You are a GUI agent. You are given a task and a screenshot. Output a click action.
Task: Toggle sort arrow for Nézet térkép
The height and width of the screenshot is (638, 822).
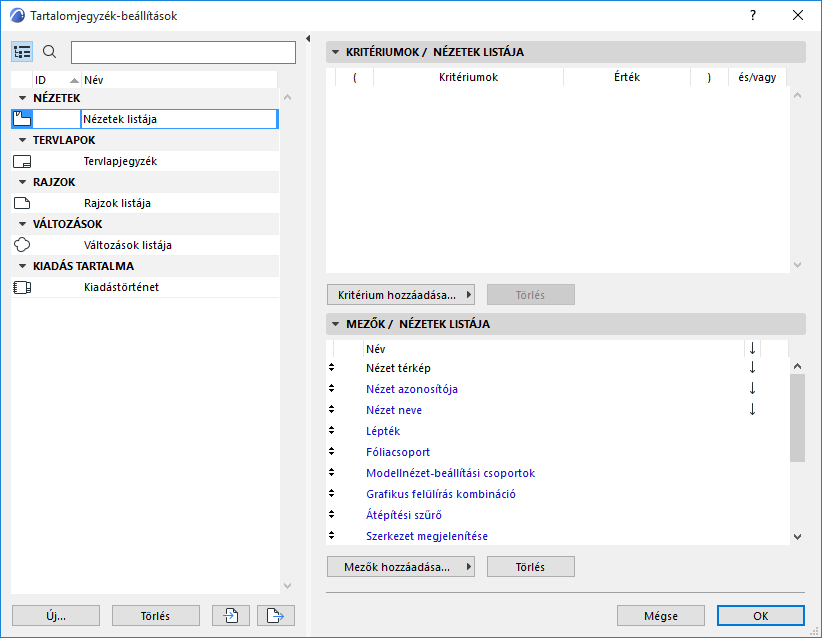pos(752,368)
